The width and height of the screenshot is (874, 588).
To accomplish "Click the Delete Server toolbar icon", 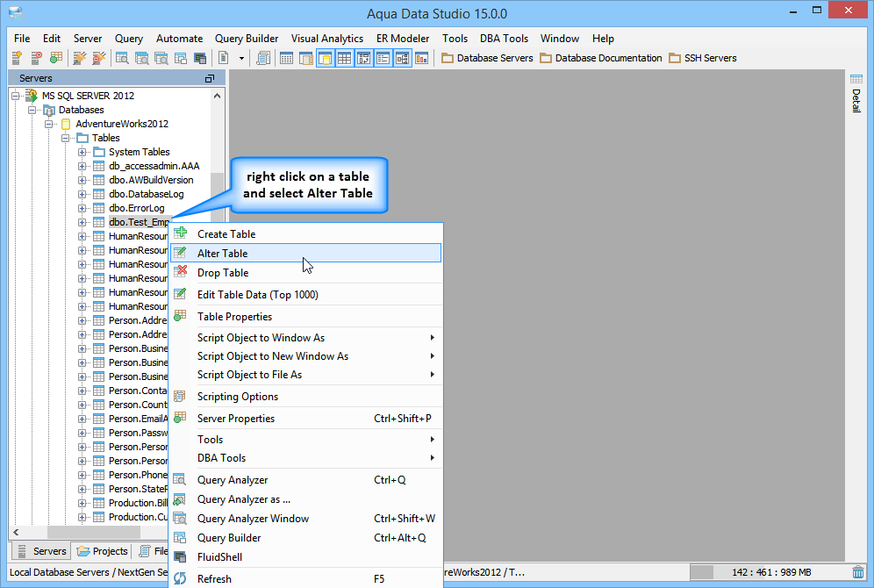I will click(36, 58).
